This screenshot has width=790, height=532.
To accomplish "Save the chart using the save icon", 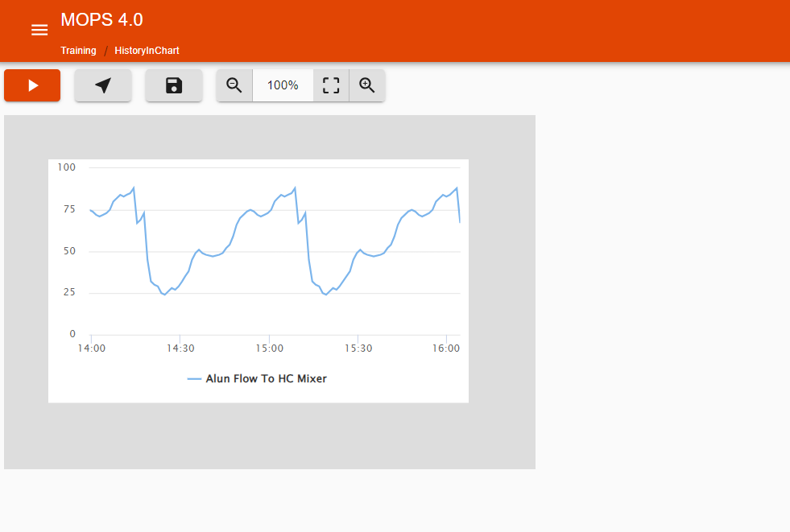I will 174,85.
